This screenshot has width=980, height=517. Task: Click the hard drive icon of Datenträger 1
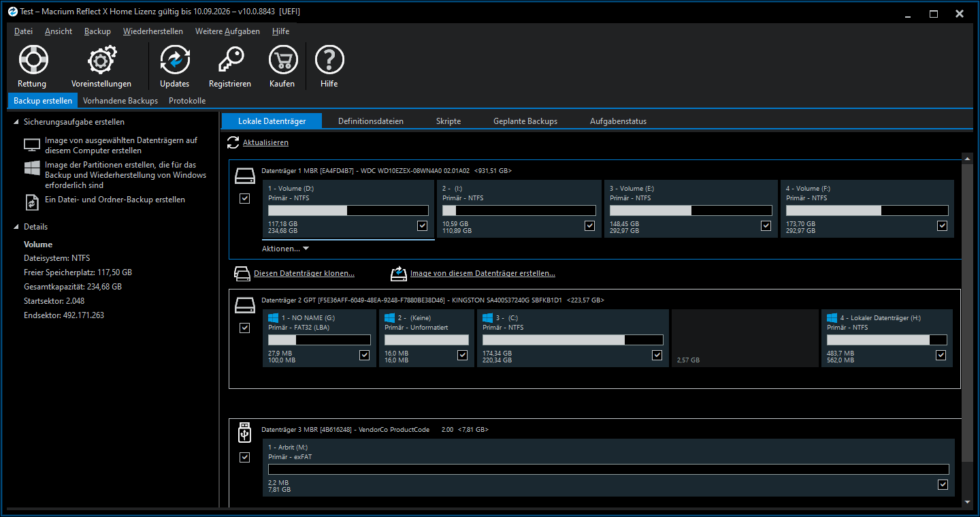245,176
